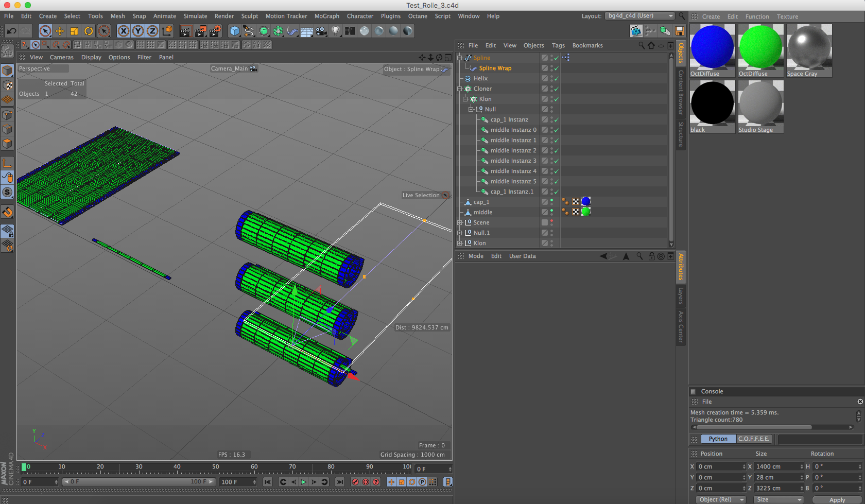Image resolution: width=865 pixels, height=504 pixels.
Task: Click the Size X field showing 1400 cm
Action: pos(774,466)
